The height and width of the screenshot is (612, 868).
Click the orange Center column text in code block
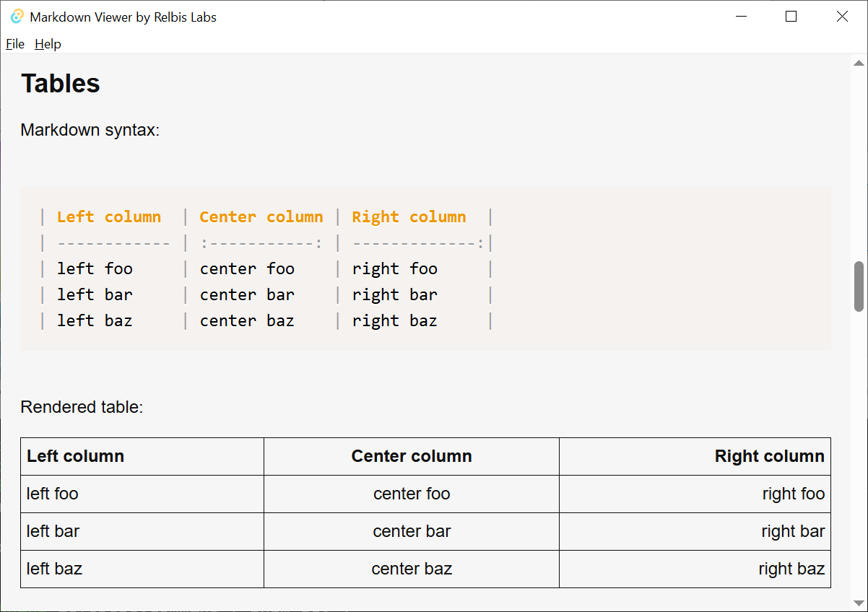point(261,216)
